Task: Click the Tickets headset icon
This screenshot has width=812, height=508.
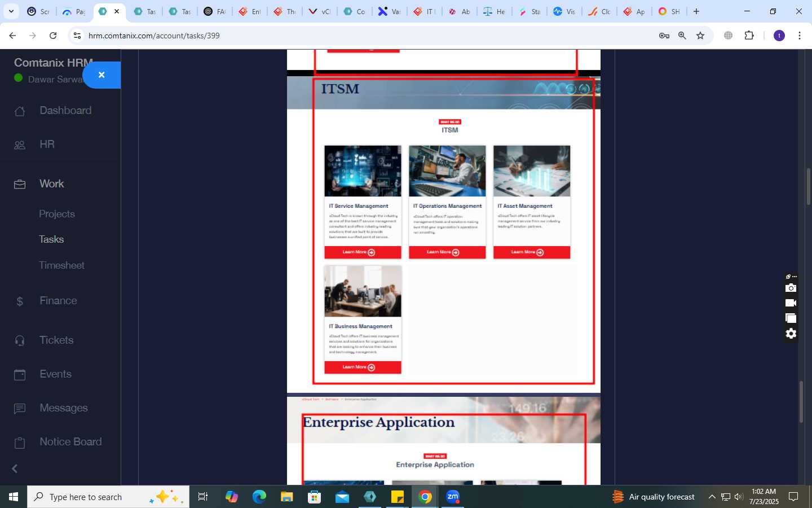Action: point(20,341)
